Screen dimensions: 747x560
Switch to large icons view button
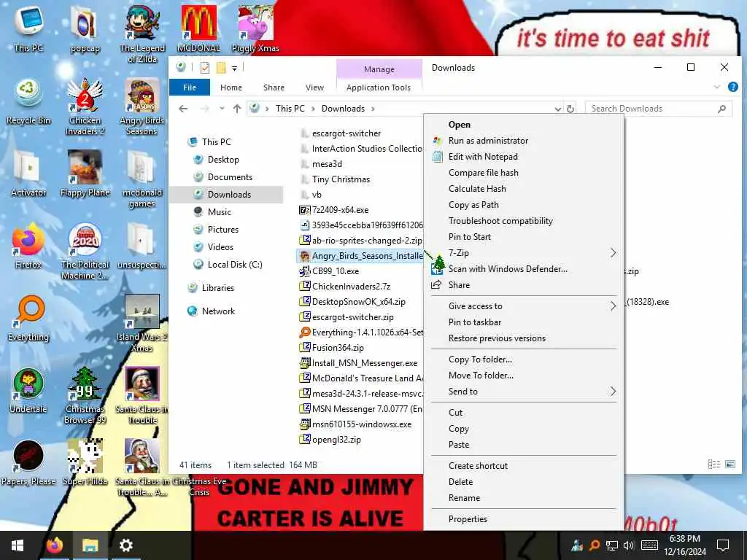pos(730,464)
